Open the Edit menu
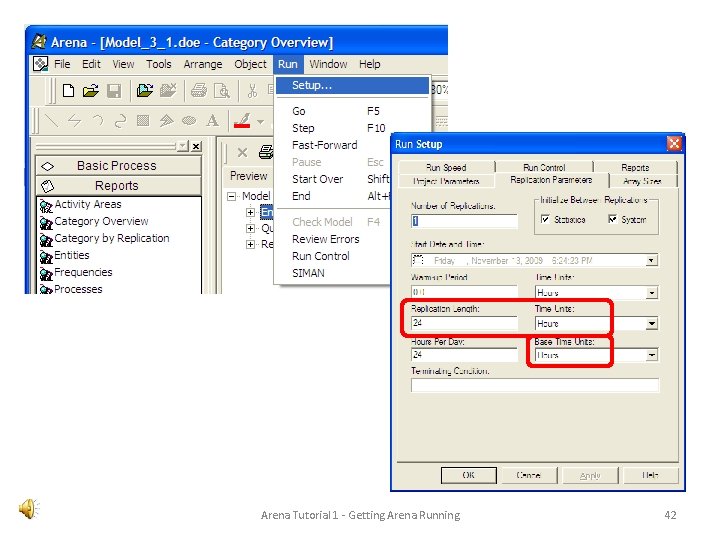 (91, 64)
